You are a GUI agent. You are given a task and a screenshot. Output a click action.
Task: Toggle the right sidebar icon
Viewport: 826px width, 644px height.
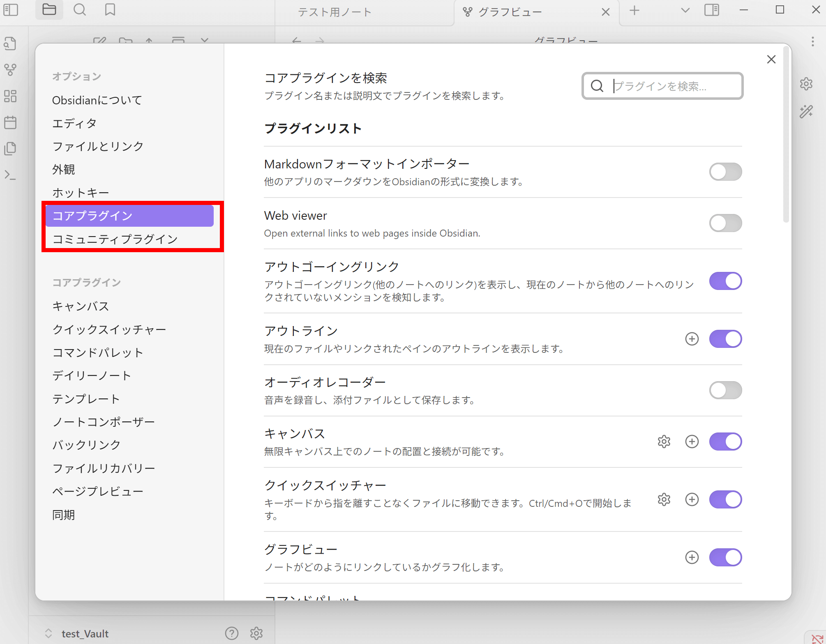coord(712,10)
